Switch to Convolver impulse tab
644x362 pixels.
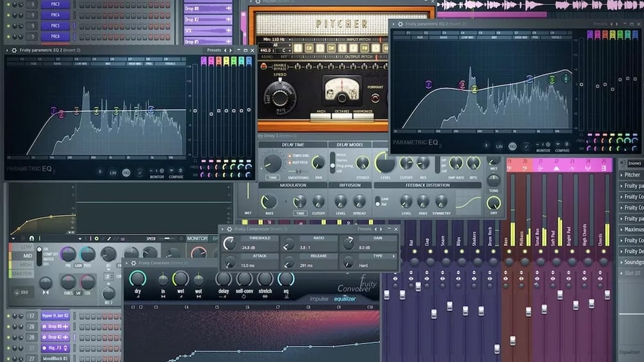[319, 299]
